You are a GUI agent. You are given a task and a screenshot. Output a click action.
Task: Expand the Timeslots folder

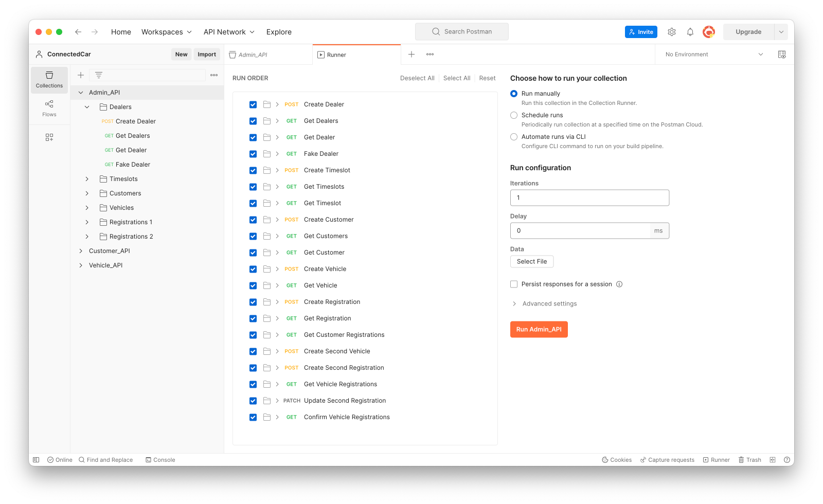click(87, 179)
